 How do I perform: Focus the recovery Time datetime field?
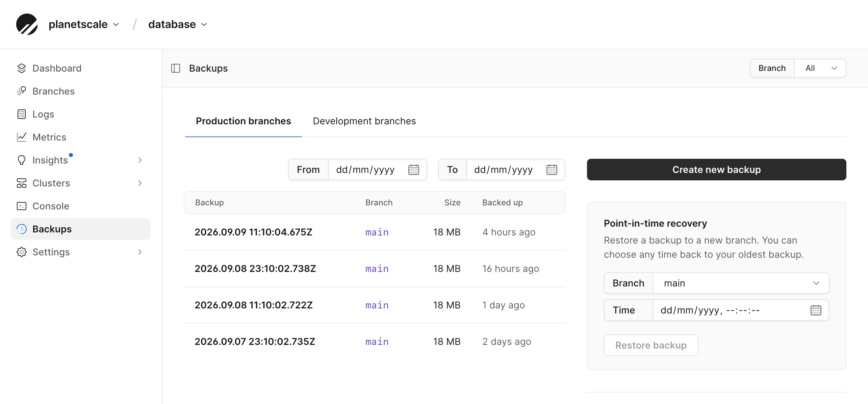[x=741, y=310]
